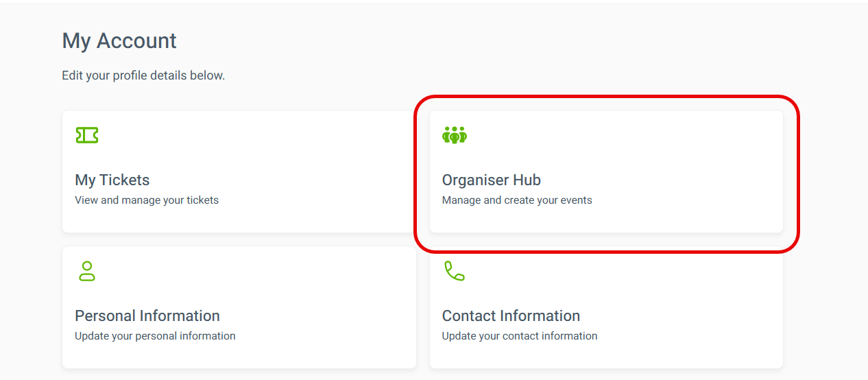
Task: Select the Personal Information person icon
Action: (87, 271)
